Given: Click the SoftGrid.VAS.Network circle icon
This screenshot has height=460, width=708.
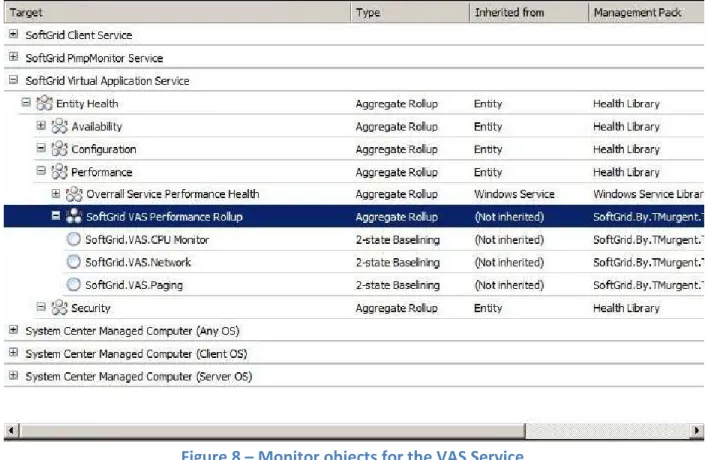Looking at the screenshot, I should click(x=74, y=262).
